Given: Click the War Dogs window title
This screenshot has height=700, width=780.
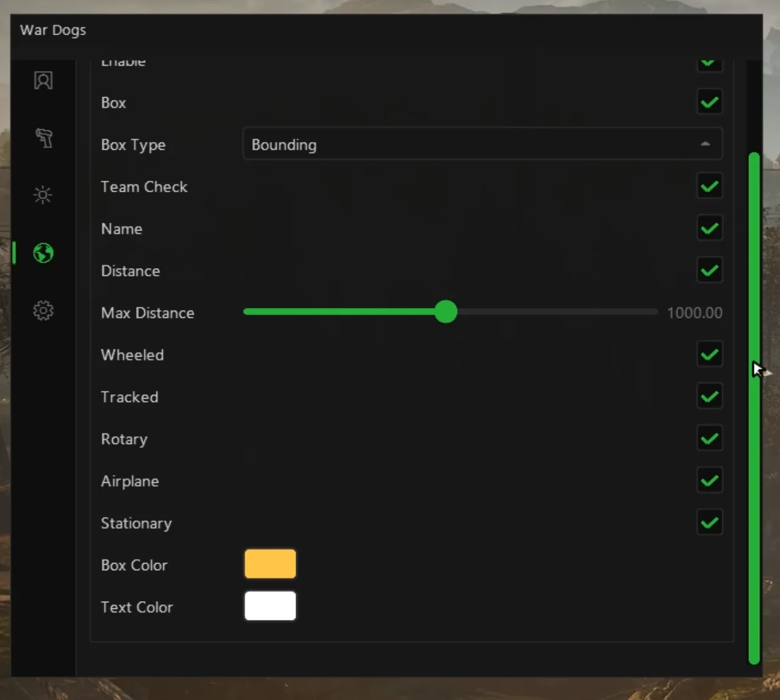Looking at the screenshot, I should click(x=53, y=30).
